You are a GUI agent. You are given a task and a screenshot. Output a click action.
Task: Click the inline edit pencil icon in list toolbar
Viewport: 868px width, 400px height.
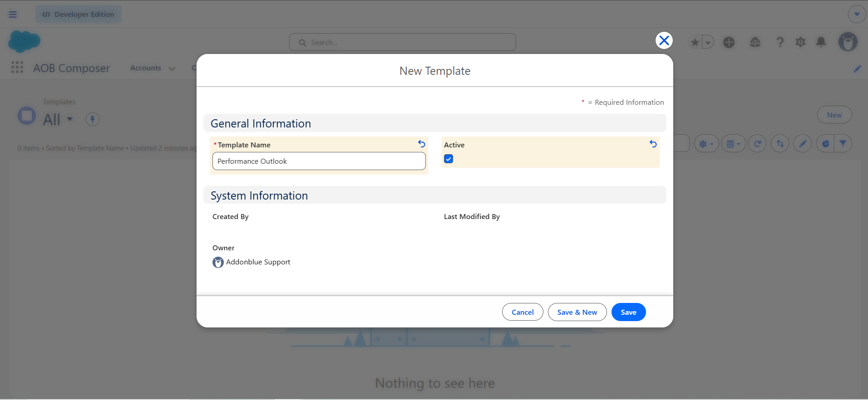coord(803,144)
